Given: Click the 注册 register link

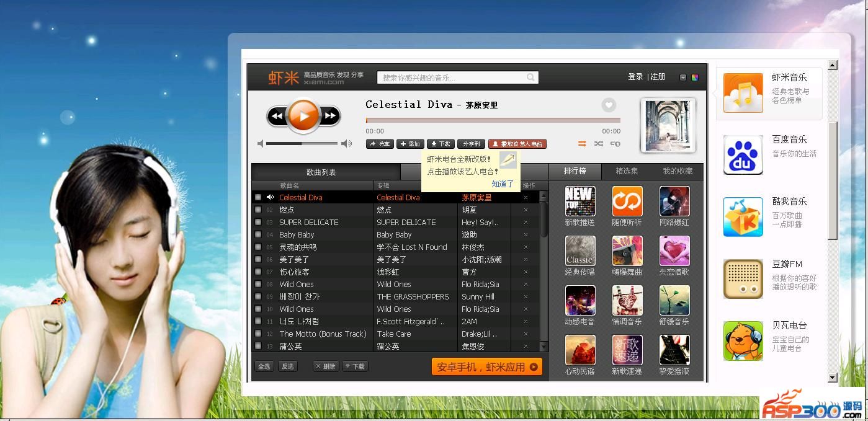Looking at the screenshot, I should [x=658, y=77].
